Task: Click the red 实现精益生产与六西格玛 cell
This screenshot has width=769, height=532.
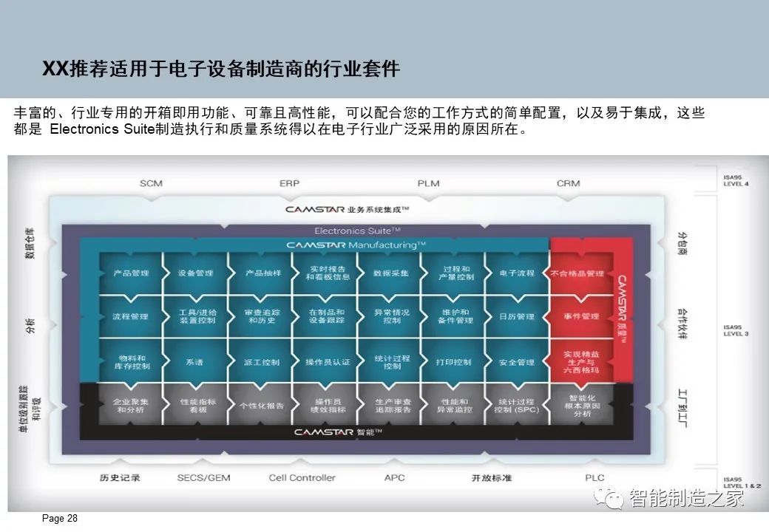Action: [581, 361]
